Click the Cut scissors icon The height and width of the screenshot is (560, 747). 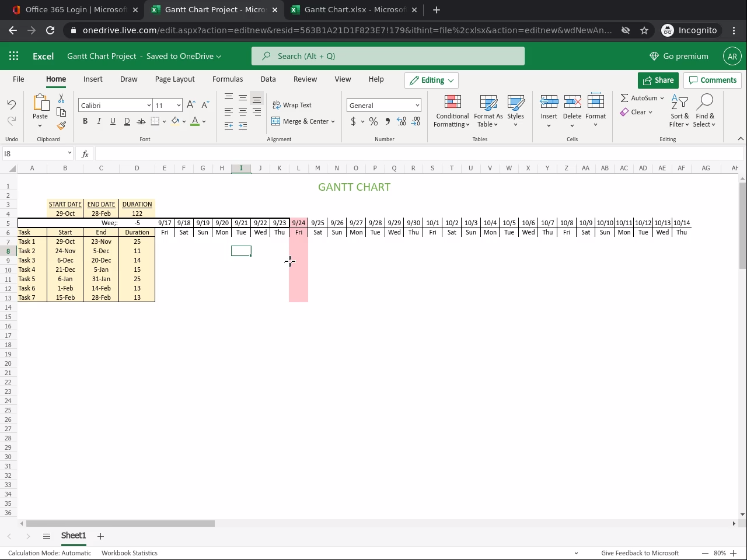click(x=61, y=99)
